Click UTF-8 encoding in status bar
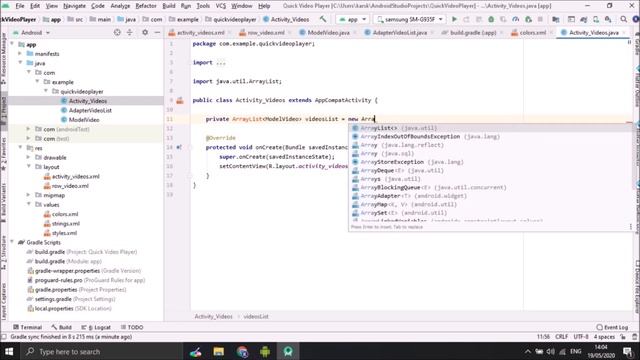The width and height of the screenshot is (640, 360). [581, 337]
